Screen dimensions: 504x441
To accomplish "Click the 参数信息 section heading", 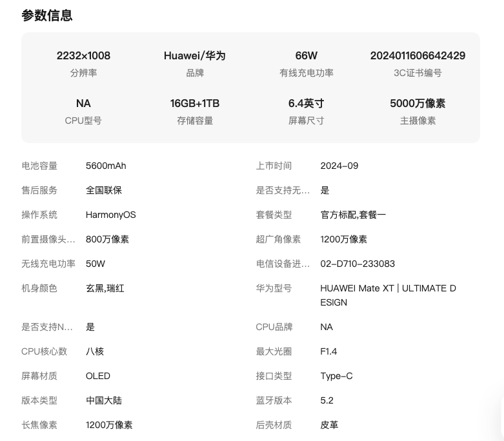I will pos(47,15).
